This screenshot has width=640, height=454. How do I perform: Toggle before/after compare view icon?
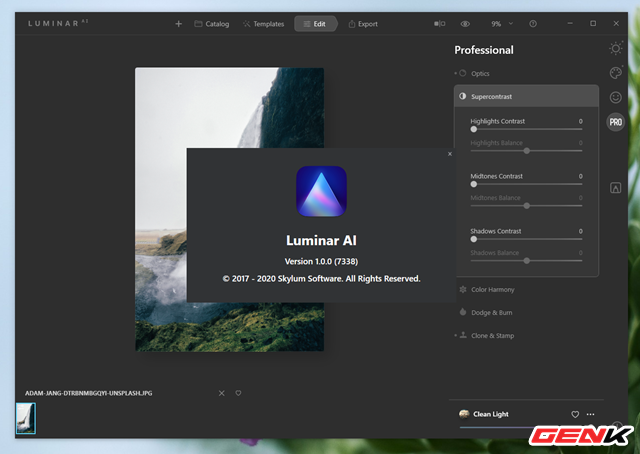(440, 24)
